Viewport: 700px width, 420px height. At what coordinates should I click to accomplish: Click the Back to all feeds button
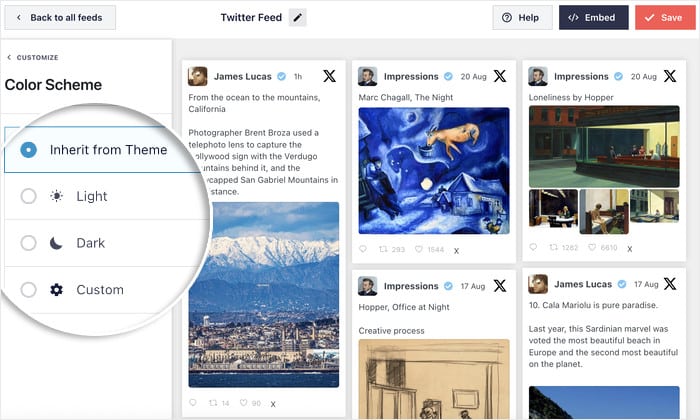pos(59,18)
